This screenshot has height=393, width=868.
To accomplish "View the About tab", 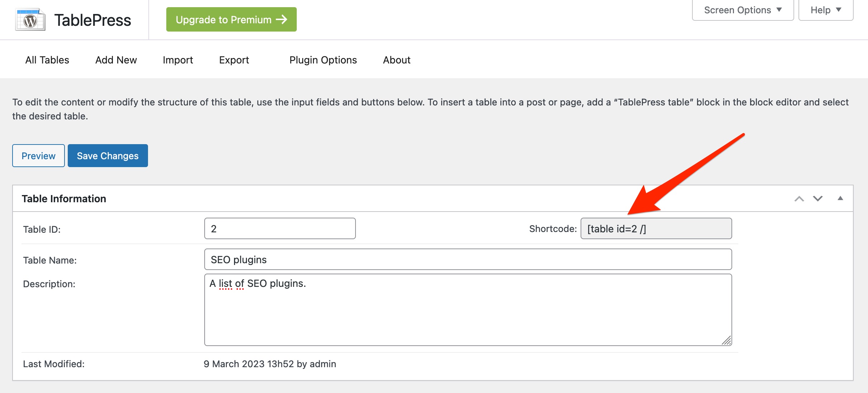I will point(397,60).
